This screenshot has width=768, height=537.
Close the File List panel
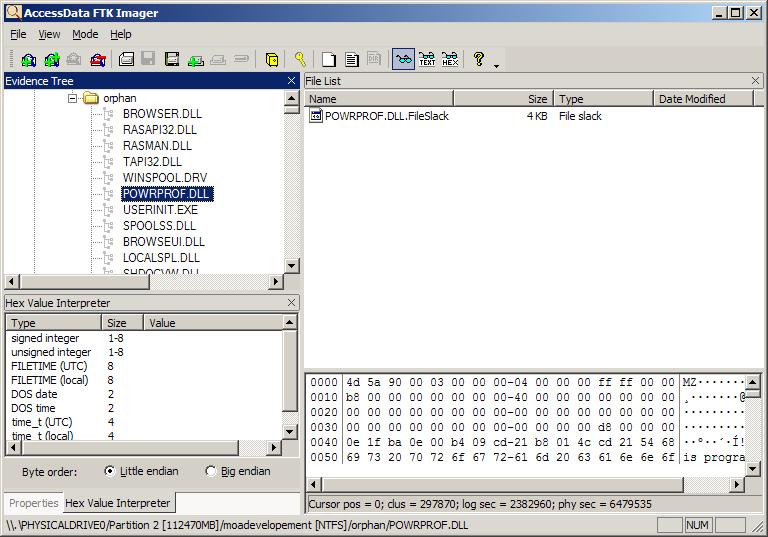click(755, 80)
